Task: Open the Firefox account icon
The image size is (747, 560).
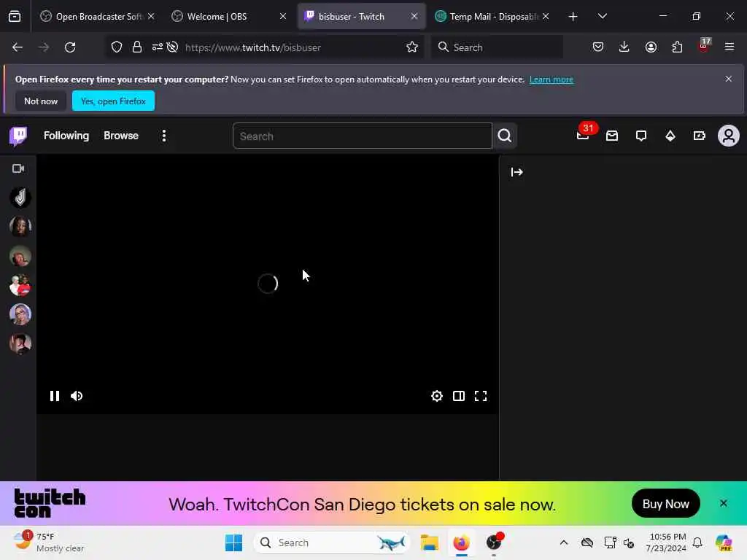Action: point(651,47)
